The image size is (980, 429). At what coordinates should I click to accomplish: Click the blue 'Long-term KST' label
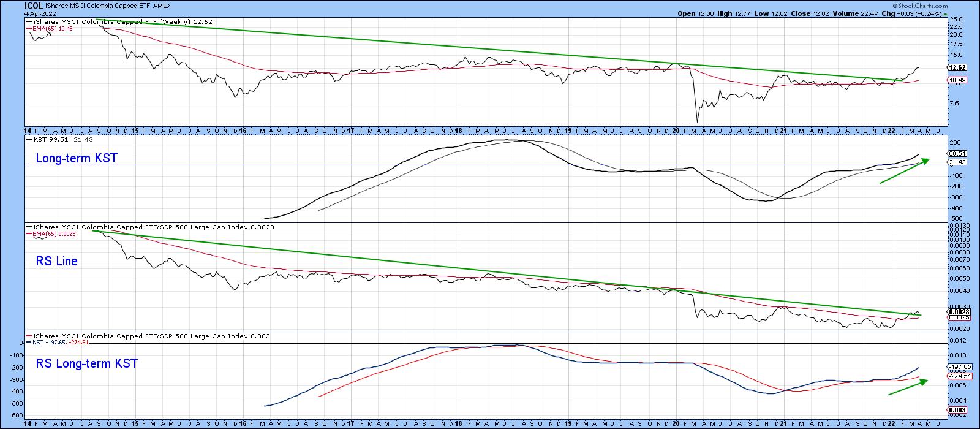pos(77,158)
